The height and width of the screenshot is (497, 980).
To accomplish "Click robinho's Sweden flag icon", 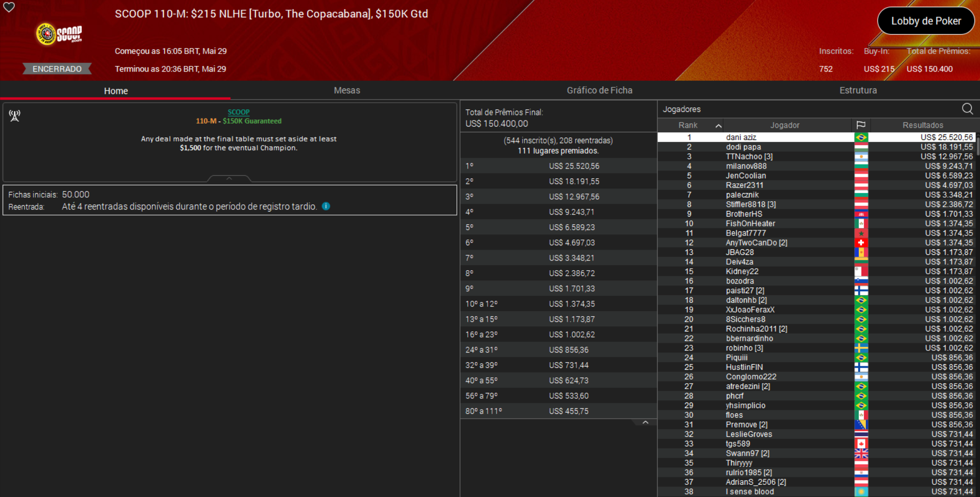I will click(861, 348).
